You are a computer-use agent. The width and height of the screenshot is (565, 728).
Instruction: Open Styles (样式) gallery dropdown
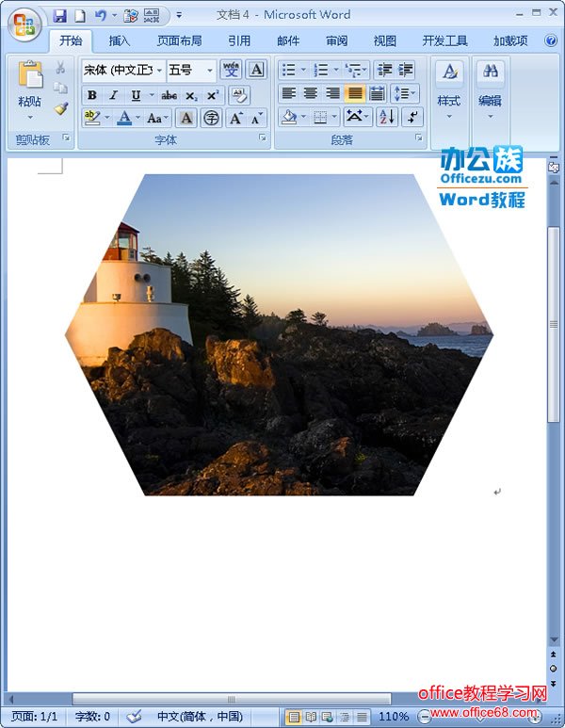click(x=449, y=90)
